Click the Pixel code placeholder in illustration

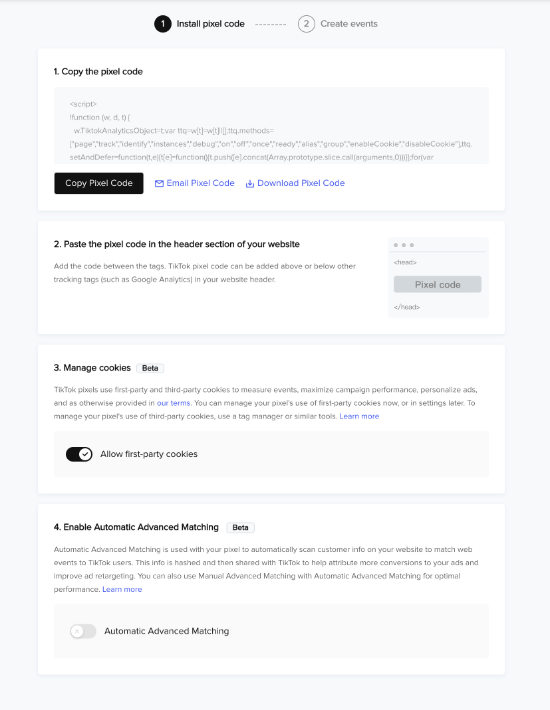(x=437, y=284)
